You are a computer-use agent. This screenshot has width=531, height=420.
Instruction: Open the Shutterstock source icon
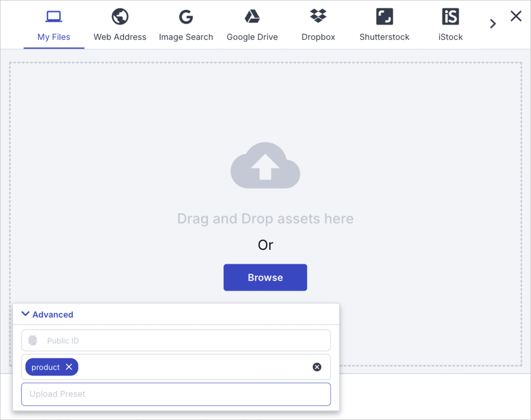[x=385, y=17]
